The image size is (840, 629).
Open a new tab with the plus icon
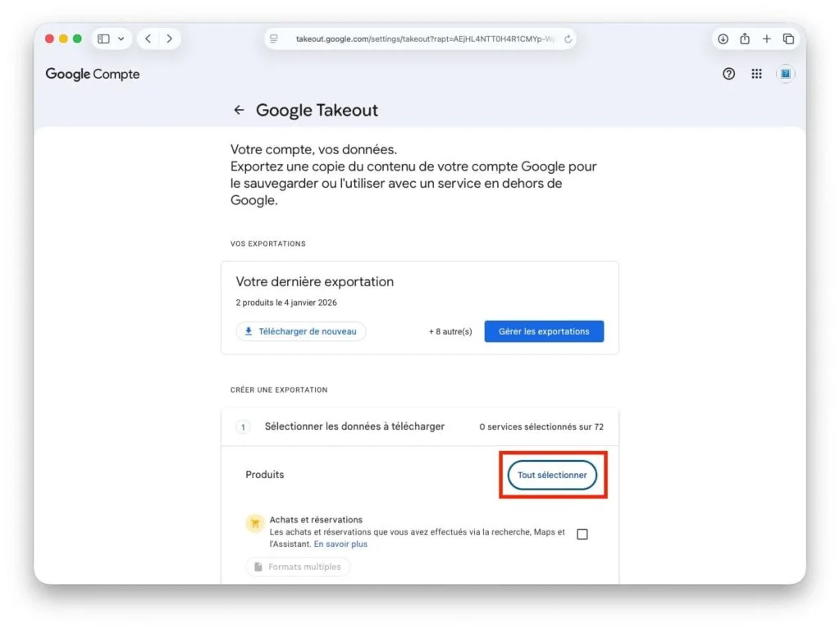(766, 39)
